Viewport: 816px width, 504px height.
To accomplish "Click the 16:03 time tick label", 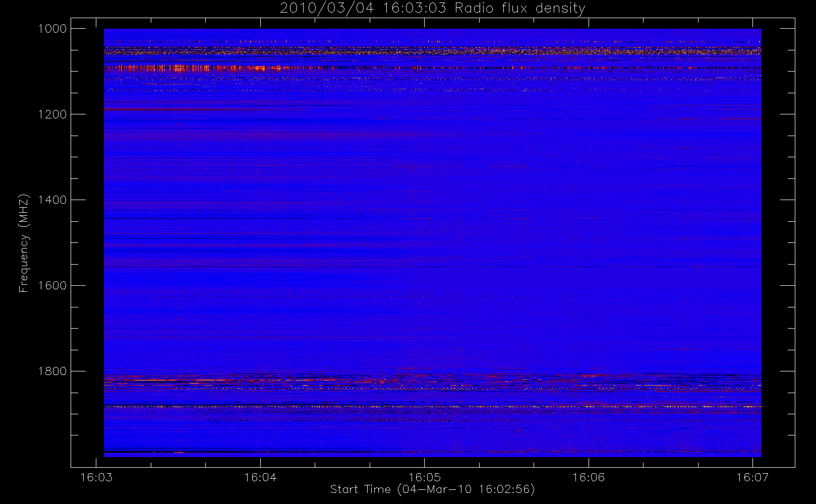I will (96, 477).
